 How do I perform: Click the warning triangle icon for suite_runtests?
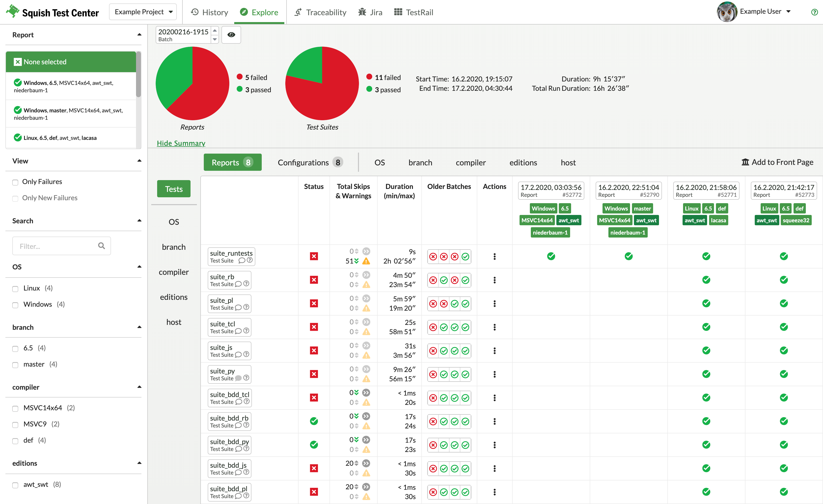366,261
